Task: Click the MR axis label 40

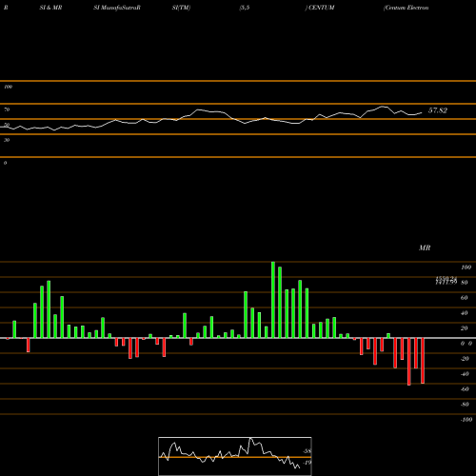Action: pos(464,313)
